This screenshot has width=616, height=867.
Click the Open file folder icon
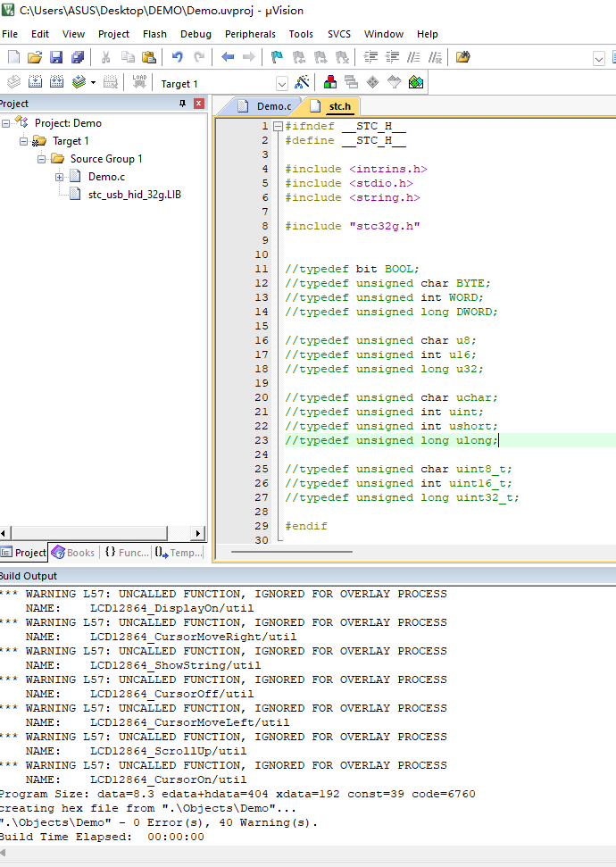click(x=34, y=57)
